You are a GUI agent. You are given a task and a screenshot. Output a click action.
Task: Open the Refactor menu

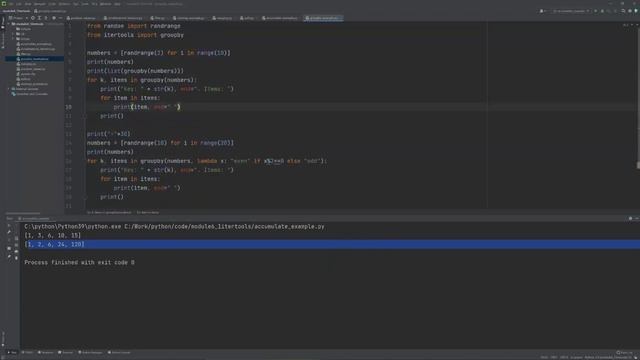[64, 4]
